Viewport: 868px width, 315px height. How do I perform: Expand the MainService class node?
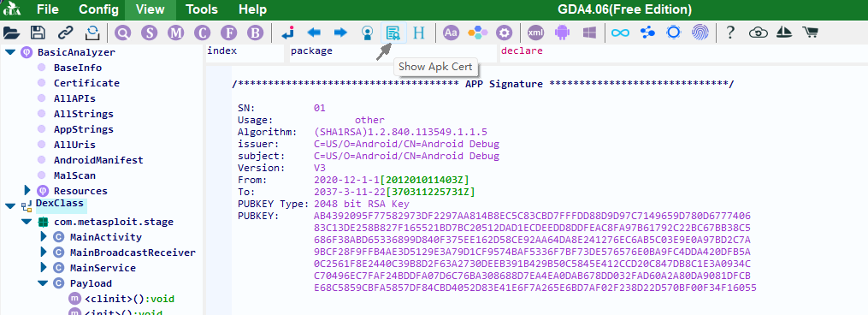coord(44,268)
